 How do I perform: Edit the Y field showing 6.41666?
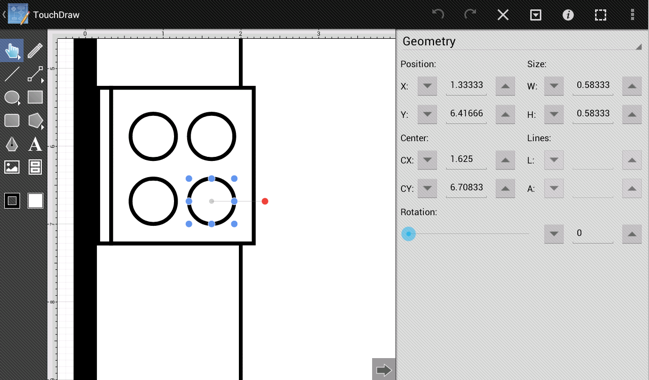click(x=466, y=114)
